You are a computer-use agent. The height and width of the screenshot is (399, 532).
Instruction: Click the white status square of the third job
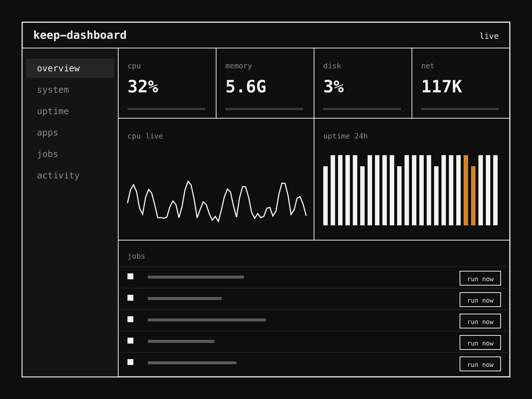130,319
